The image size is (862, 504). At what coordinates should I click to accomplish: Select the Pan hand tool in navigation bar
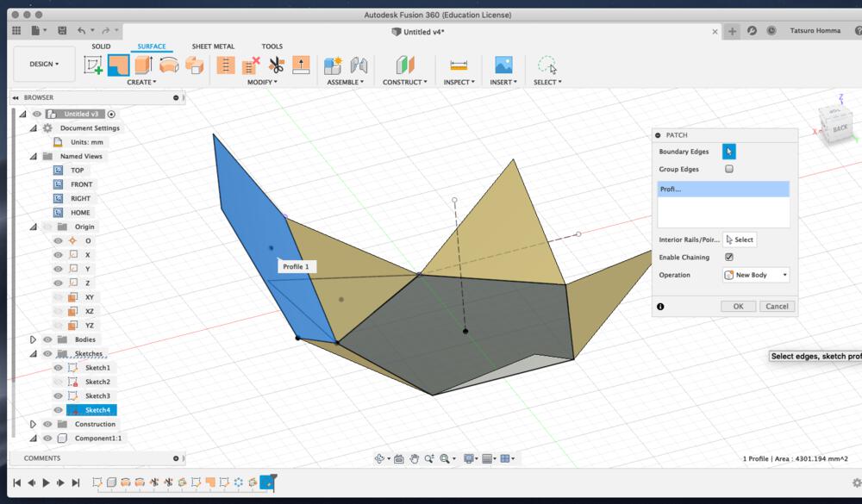point(415,457)
